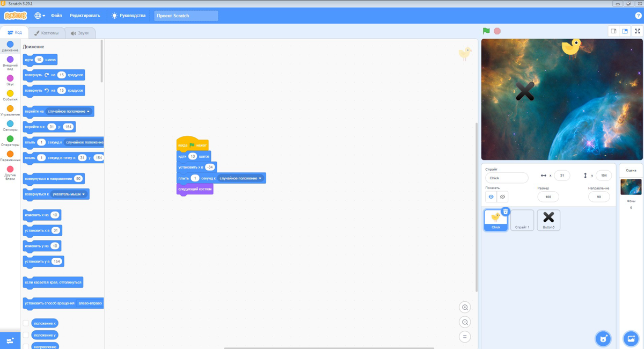644x349 pixels.
Task: Open the help question mark
Action: (638, 16)
